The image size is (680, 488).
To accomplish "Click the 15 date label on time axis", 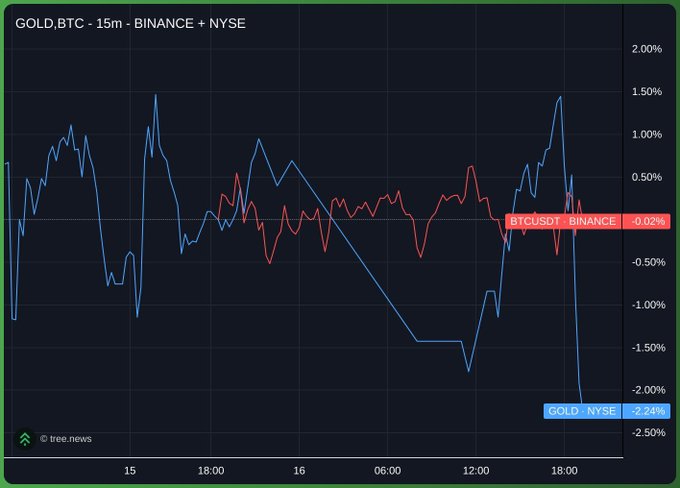I will [x=130, y=471].
